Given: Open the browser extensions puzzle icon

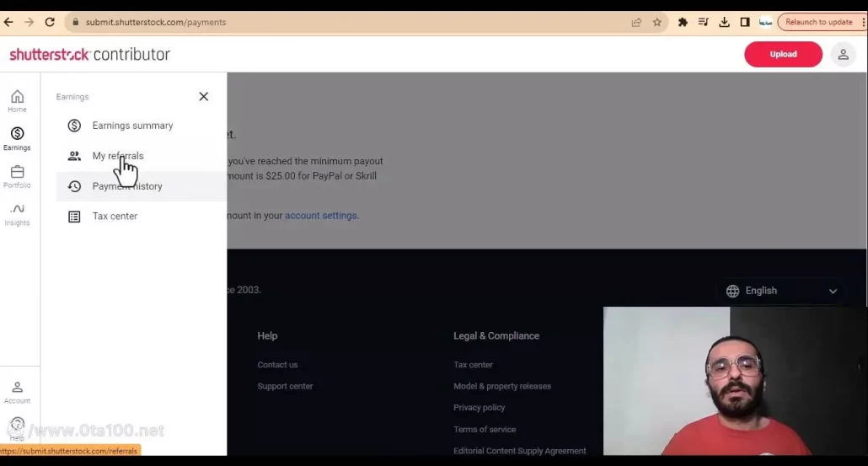Looking at the screenshot, I should tap(683, 22).
